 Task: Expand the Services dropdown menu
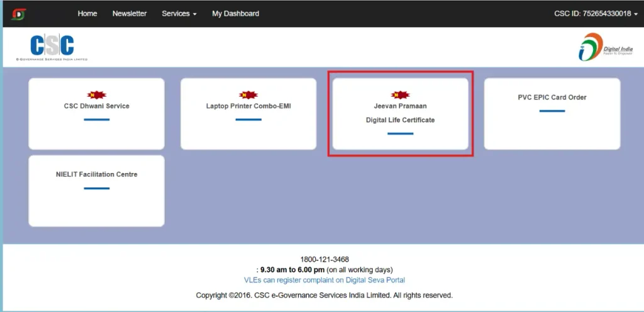coord(179,14)
